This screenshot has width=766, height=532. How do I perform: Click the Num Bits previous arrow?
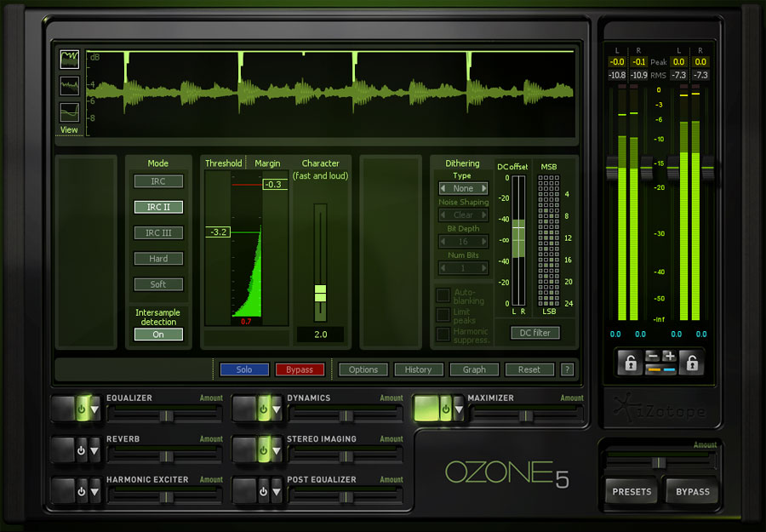[443, 268]
